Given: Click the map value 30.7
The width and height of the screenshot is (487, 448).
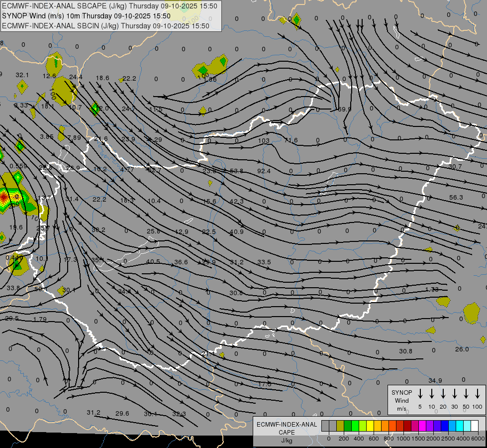Looking at the screenshot, I should (455, 167).
